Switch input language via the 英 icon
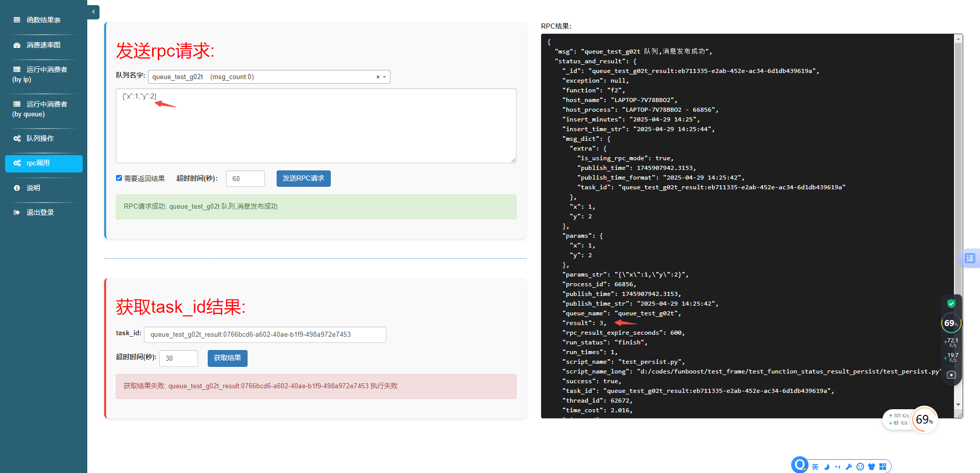The height and width of the screenshot is (473, 980). tap(815, 466)
